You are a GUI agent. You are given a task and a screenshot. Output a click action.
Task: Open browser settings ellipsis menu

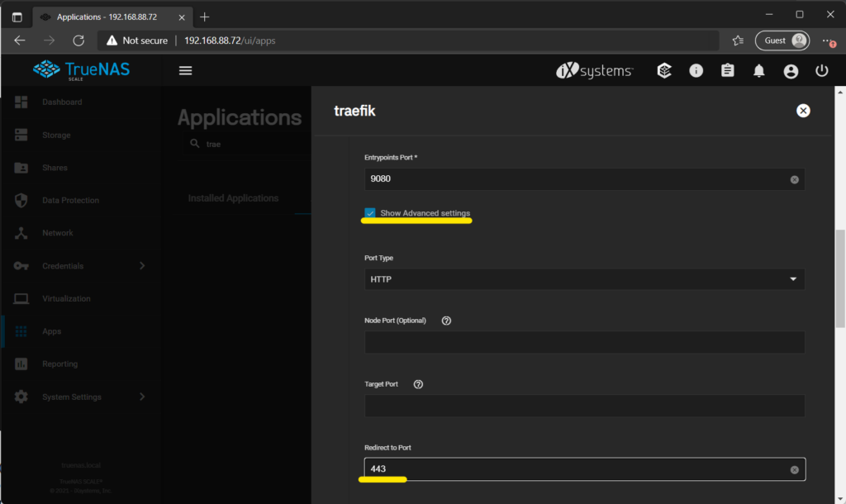[x=828, y=41]
